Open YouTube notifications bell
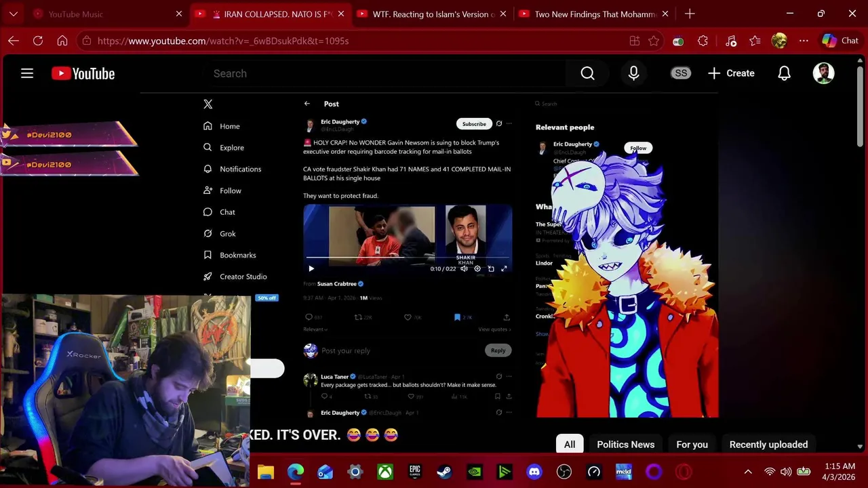Viewport: 868px width, 488px height. 784,73
